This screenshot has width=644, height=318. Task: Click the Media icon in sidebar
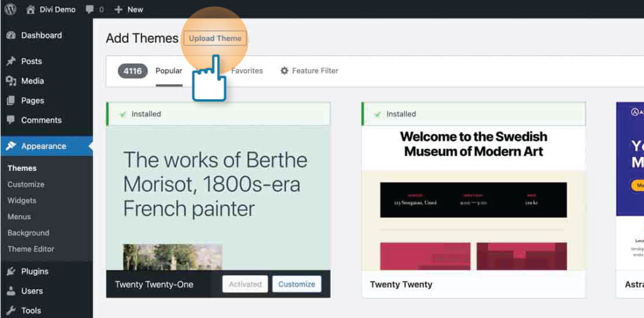pyautogui.click(x=11, y=81)
